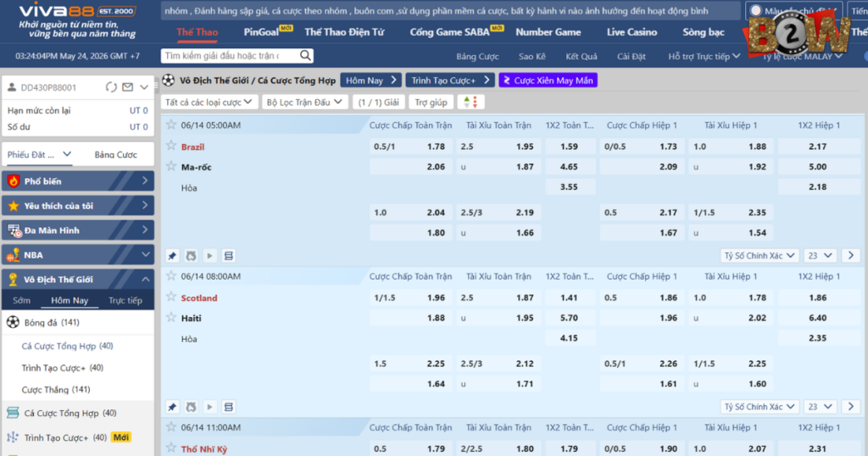Image resolution: width=868 pixels, height=456 pixels.
Task: Open statistics icon for Scotland match
Action: [x=191, y=407]
